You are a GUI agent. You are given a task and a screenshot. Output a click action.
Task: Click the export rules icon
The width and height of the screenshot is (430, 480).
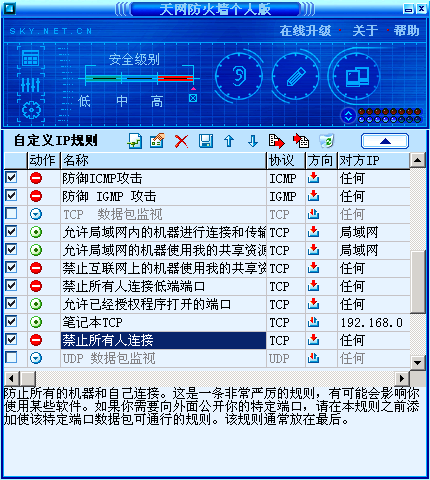[277, 141]
